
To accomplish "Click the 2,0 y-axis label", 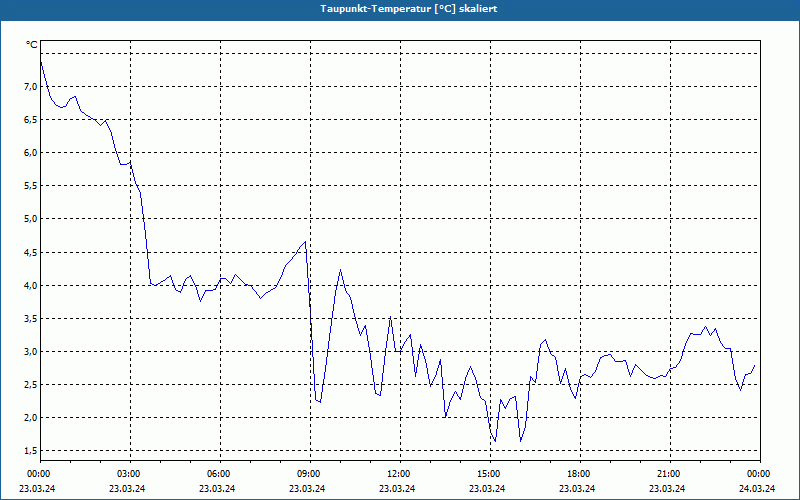I will [x=30, y=417].
